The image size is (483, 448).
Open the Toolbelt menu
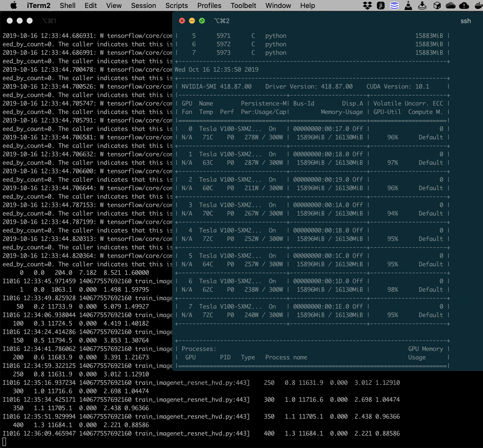[x=243, y=5]
